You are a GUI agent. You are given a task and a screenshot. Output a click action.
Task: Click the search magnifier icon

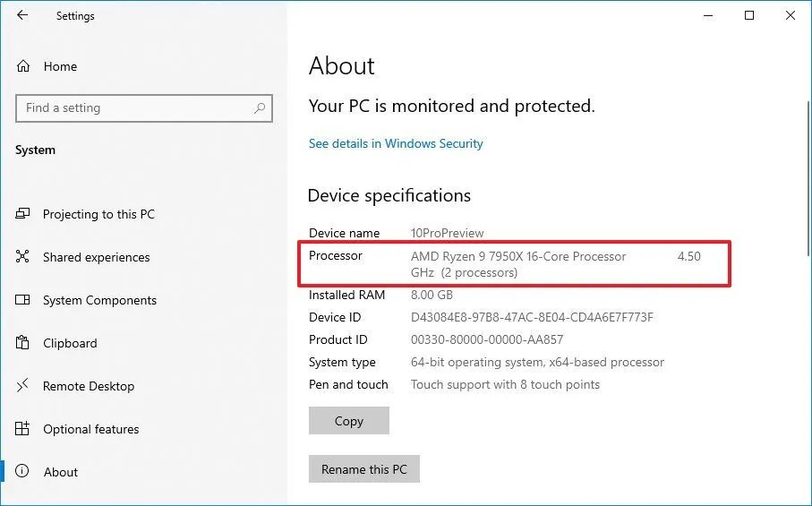(260, 108)
